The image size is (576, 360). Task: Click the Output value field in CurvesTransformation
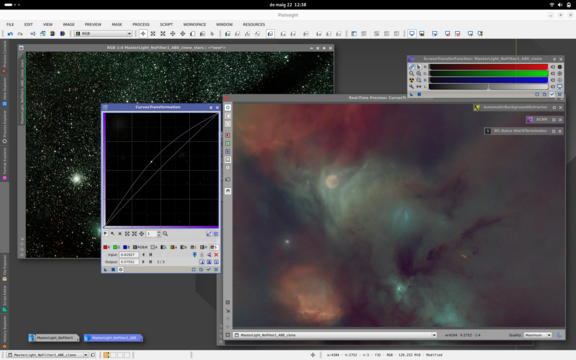coord(129,262)
